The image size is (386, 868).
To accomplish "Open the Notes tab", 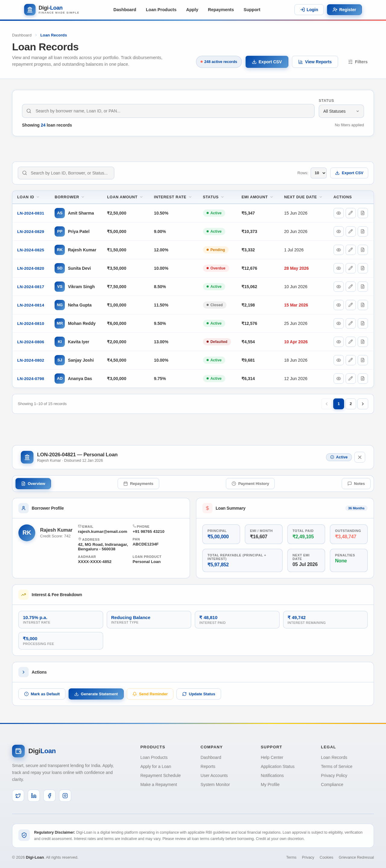I will click(356, 483).
